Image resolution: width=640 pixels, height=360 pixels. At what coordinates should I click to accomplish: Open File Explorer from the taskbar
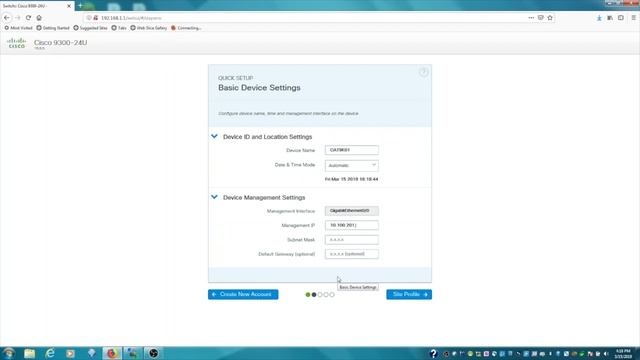[x=29, y=353]
